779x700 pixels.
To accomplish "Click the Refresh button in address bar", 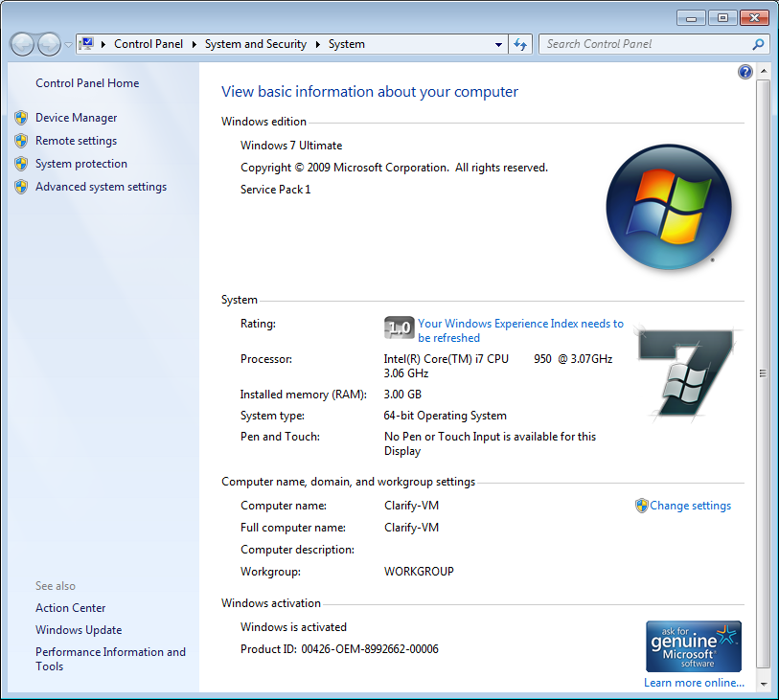I will [x=520, y=44].
